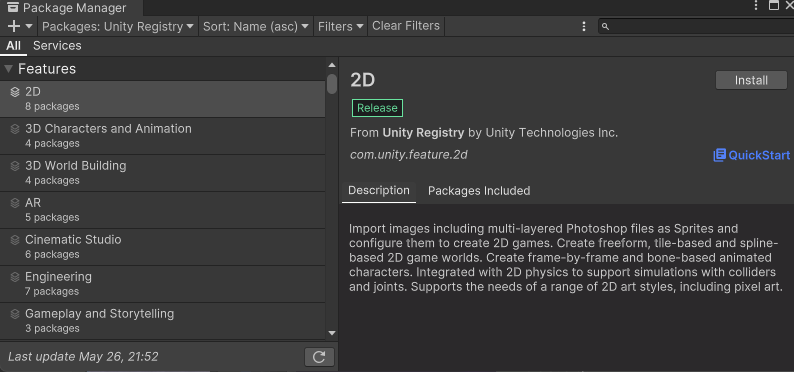The height and width of the screenshot is (372, 794).
Task: Click the "7 packages" count under Engineering
Action: tap(52, 292)
